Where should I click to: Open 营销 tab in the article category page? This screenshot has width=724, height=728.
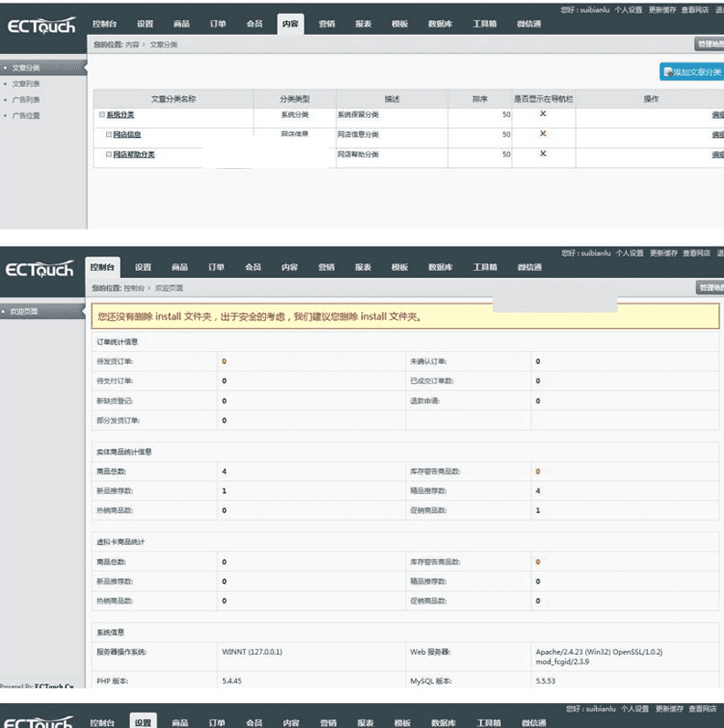click(x=326, y=24)
